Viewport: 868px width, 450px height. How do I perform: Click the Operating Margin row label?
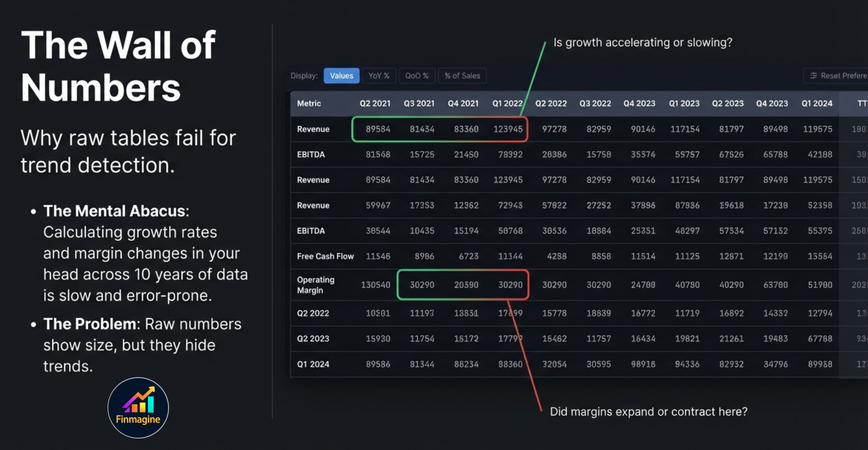click(x=315, y=284)
